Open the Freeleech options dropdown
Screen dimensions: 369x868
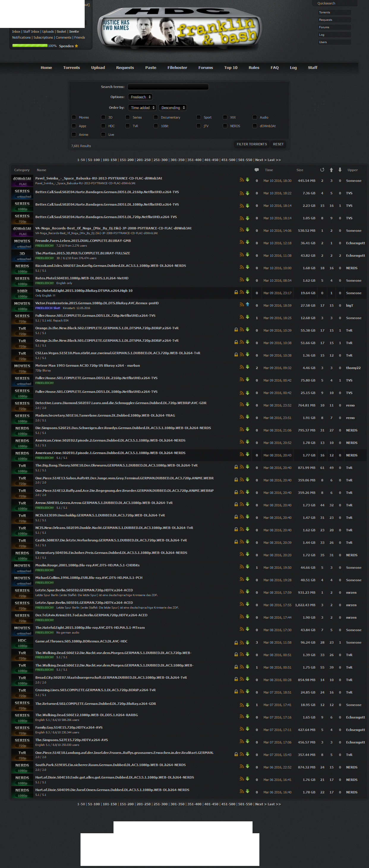click(x=140, y=97)
